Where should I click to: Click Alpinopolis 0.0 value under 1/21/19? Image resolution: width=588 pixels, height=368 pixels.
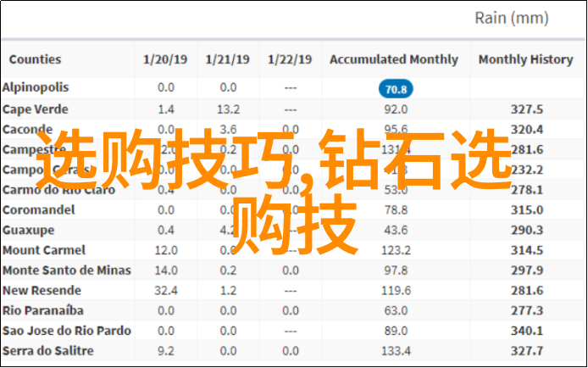click(228, 87)
